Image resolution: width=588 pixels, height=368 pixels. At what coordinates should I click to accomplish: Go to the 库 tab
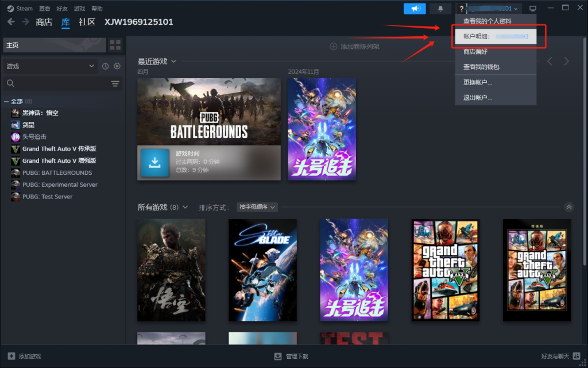pos(65,22)
